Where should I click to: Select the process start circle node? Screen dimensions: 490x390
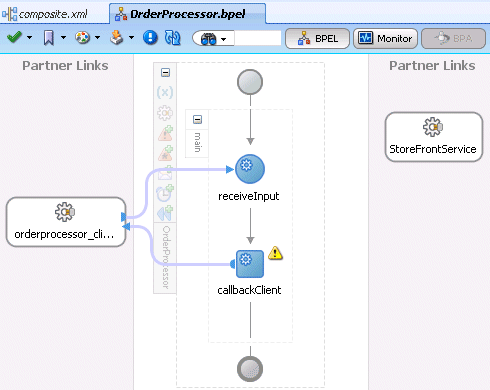250,82
